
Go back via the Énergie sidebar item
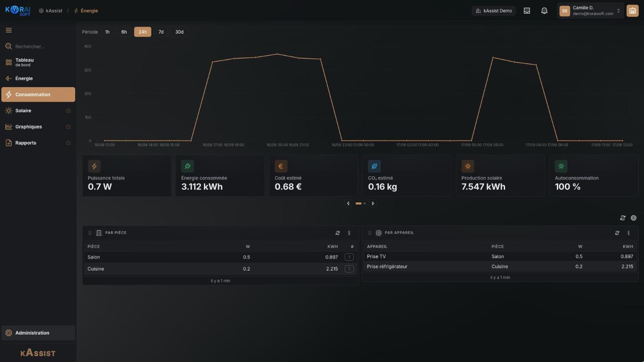tap(38, 79)
